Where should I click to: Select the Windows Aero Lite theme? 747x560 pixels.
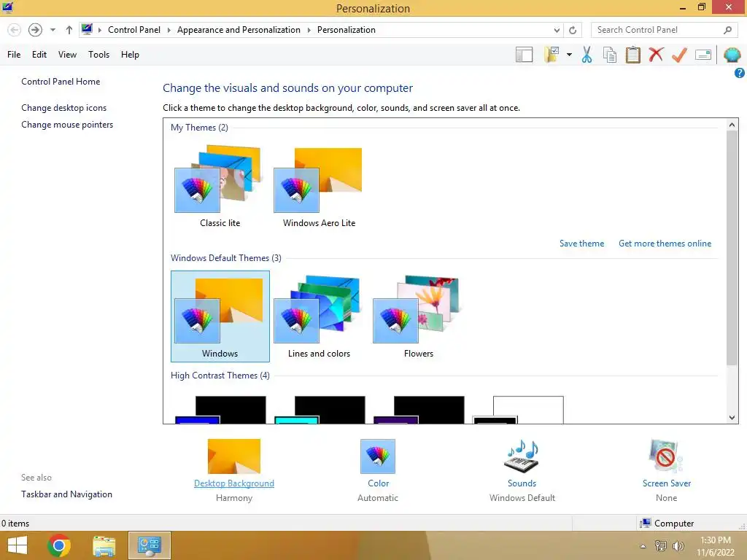[320, 186]
